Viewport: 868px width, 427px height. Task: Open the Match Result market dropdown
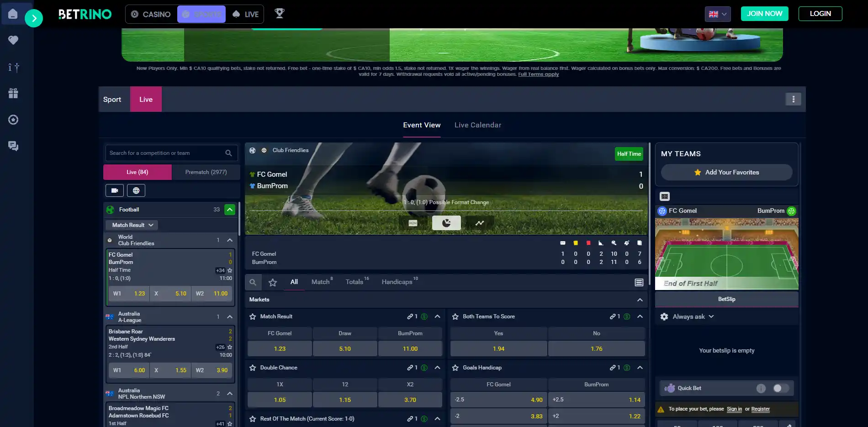coord(132,225)
